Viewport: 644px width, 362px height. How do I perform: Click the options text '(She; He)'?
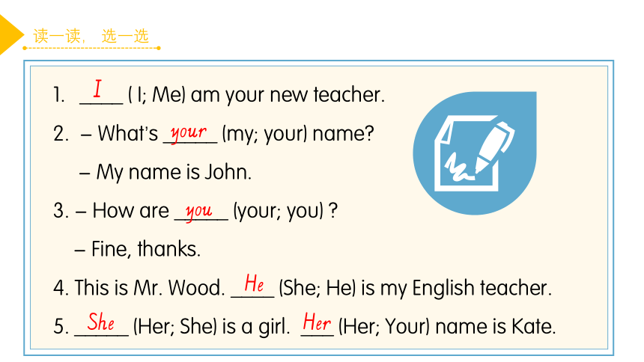pos(318,288)
